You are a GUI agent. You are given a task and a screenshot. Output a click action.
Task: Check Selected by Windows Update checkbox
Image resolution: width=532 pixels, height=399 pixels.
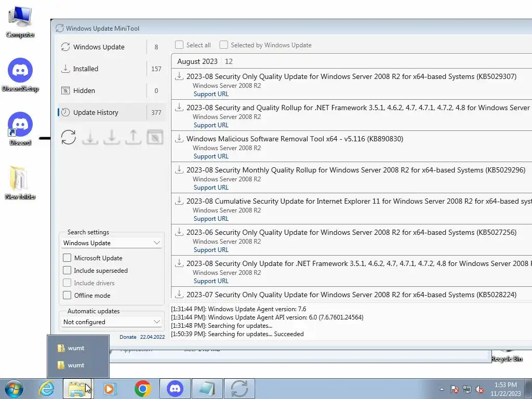point(223,45)
